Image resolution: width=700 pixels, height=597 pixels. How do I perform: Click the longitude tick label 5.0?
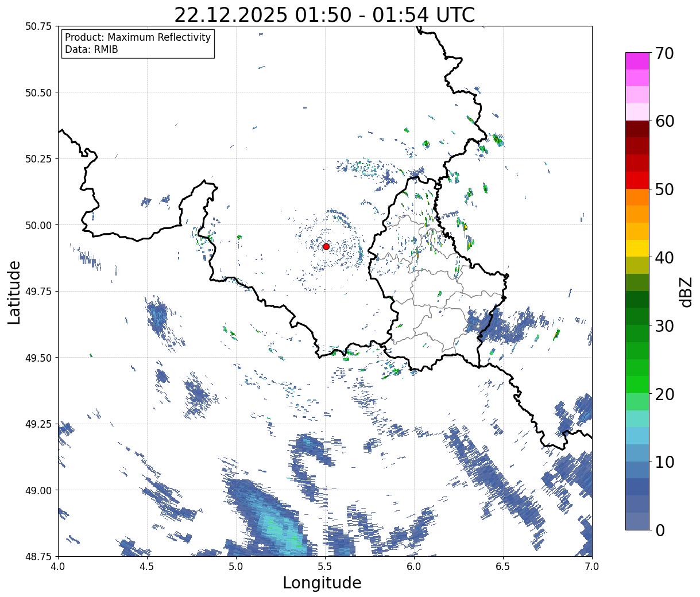click(236, 567)
